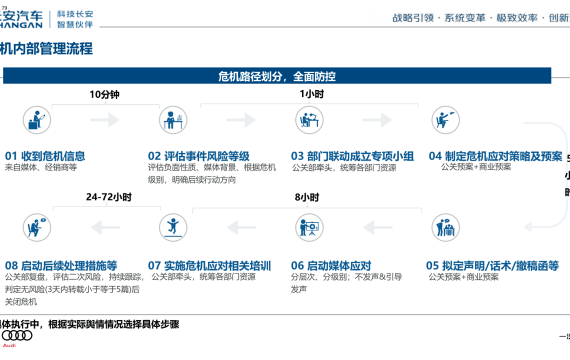Click the step 01 person-writing icon
This screenshot has width=570, height=360.
(37, 120)
